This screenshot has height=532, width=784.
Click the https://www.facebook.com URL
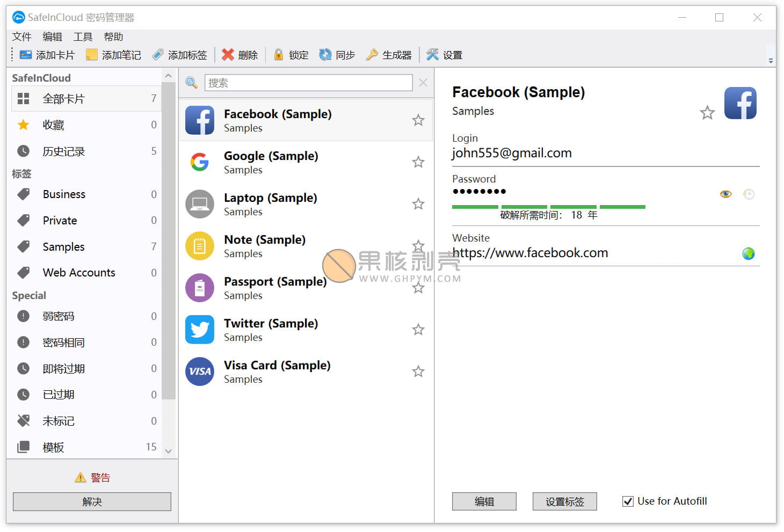click(x=530, y=253)
